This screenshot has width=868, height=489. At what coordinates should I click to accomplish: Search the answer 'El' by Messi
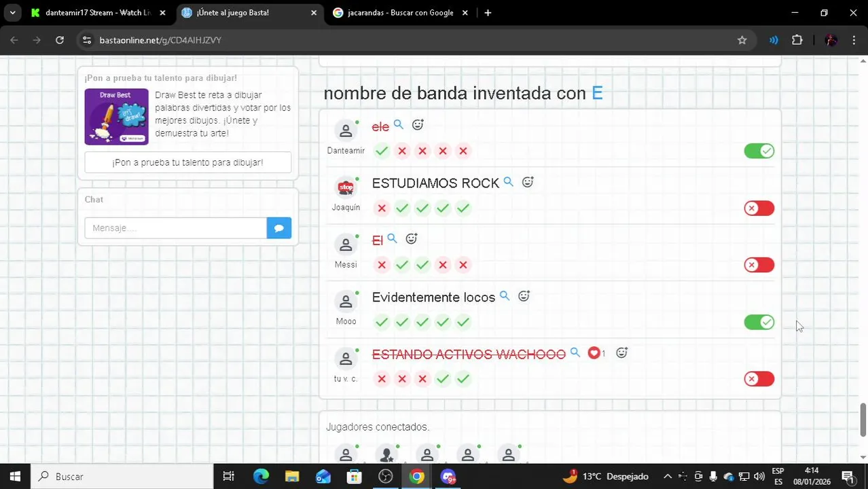(392, 239)
